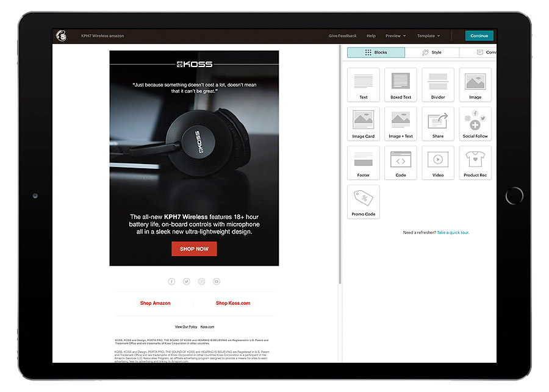Click the Shop Koss.com link
Image resolution: width=549 pixels, height=392 pixels.
(233, 303)
